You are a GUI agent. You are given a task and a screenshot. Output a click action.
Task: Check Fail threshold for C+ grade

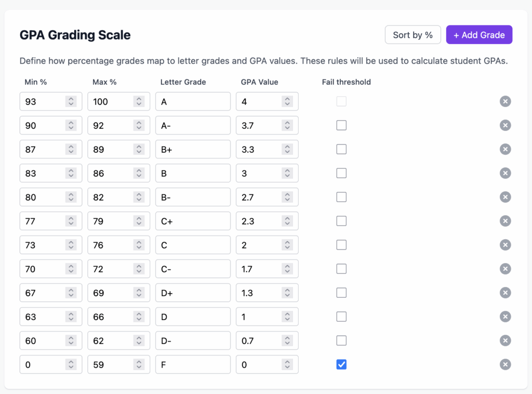tap(341, 221)
